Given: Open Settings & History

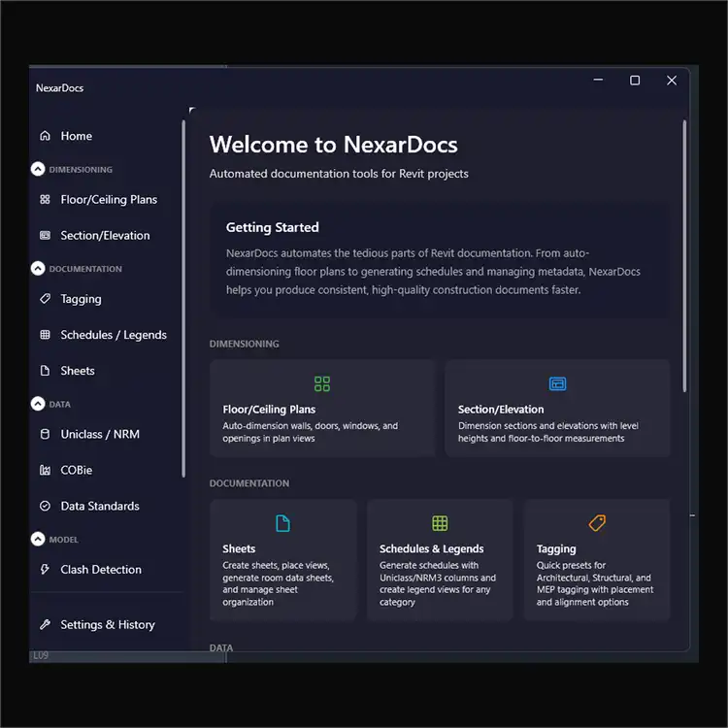Looking at the screenshot, I should tap(106, 624).
